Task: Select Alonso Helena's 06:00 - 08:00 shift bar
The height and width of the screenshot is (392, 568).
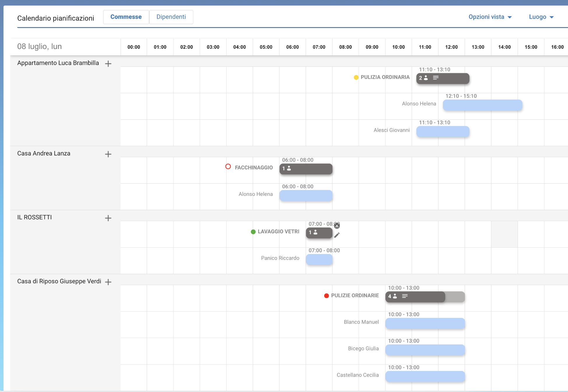Action: tap(306, 196)
